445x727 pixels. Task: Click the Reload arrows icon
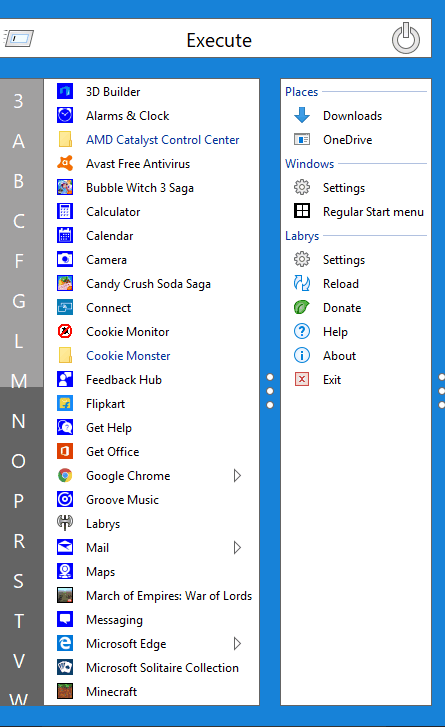[302, 283]
